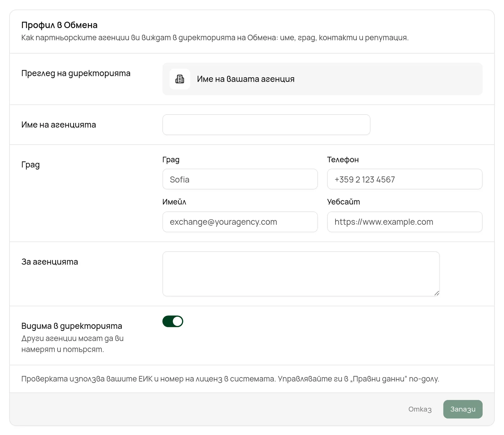The width and height of the screenshot is (504, 435).
Task: Click the 'За агенцията' row label
Action: pos(50,262)
